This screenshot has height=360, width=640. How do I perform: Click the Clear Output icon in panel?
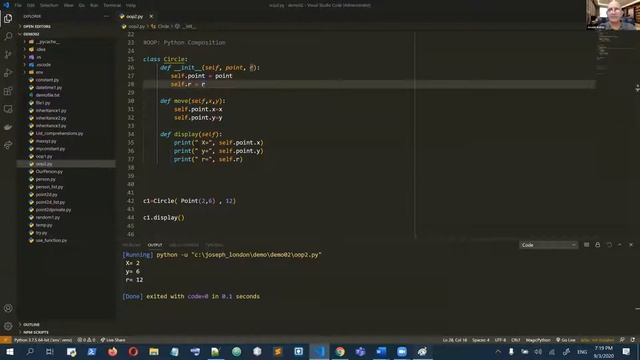tap(587, 245)
